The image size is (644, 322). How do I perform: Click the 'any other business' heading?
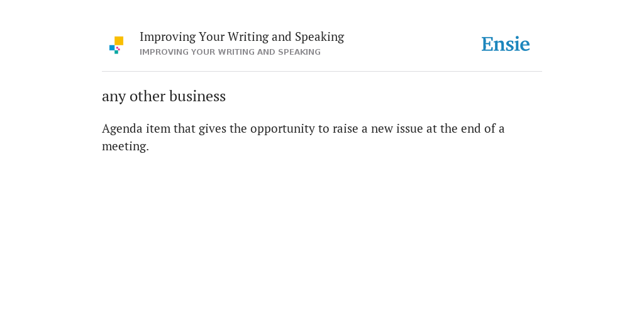click(x=164, y=96)
